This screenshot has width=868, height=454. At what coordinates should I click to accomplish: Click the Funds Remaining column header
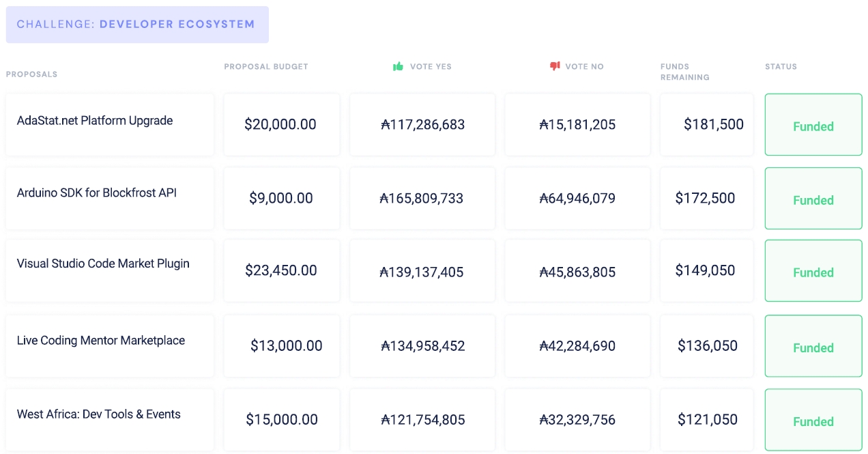click(x=684, y=72)
